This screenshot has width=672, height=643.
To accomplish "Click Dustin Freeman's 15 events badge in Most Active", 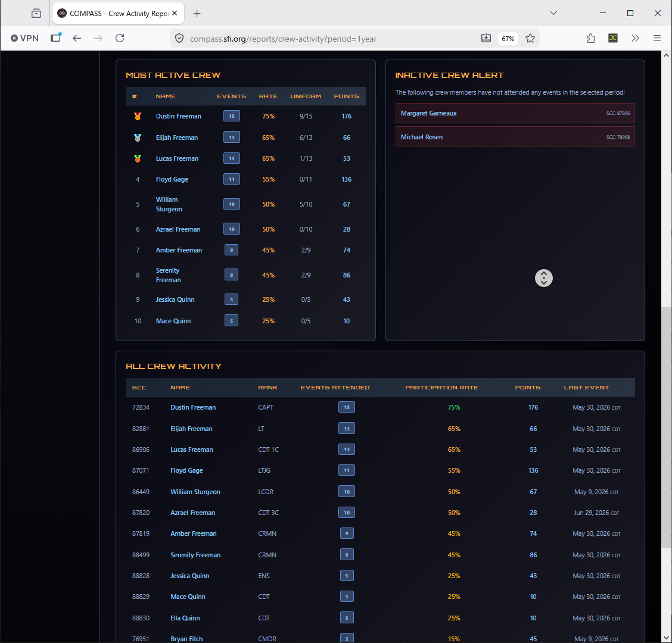I will coord(231,116).
